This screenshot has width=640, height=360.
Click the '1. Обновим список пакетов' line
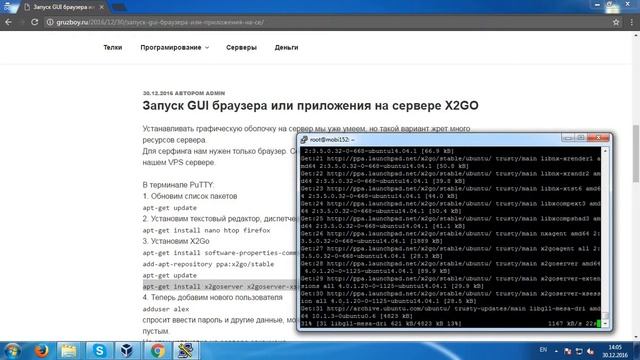point(190,196)
